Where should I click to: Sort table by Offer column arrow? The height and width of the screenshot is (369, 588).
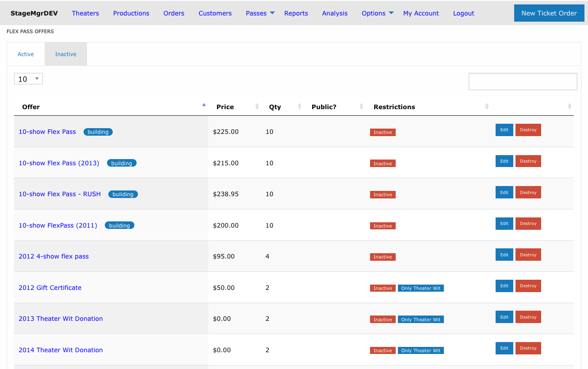tap(204, 105)
